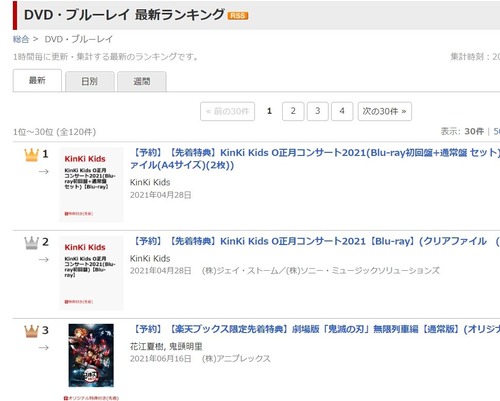Select the 30件 display option

(474, 131)
